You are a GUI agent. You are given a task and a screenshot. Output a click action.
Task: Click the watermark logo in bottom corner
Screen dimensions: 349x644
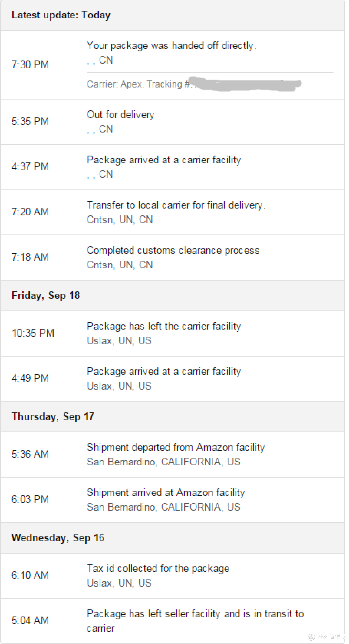(326, 637)
